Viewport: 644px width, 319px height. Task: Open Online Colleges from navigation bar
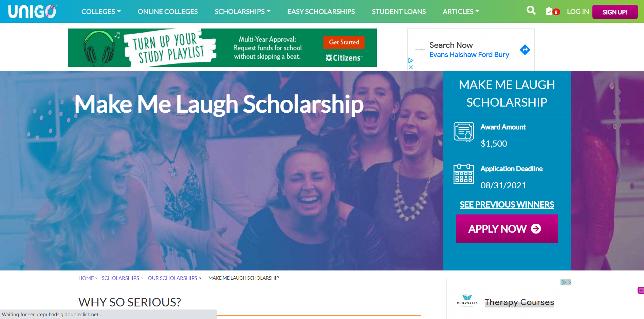168,12
